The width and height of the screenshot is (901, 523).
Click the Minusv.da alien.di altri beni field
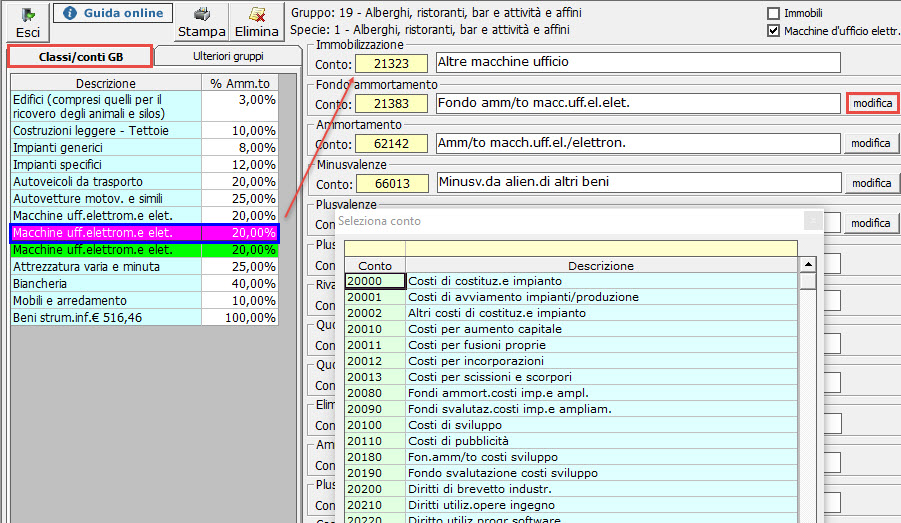[x=638, y=182]
